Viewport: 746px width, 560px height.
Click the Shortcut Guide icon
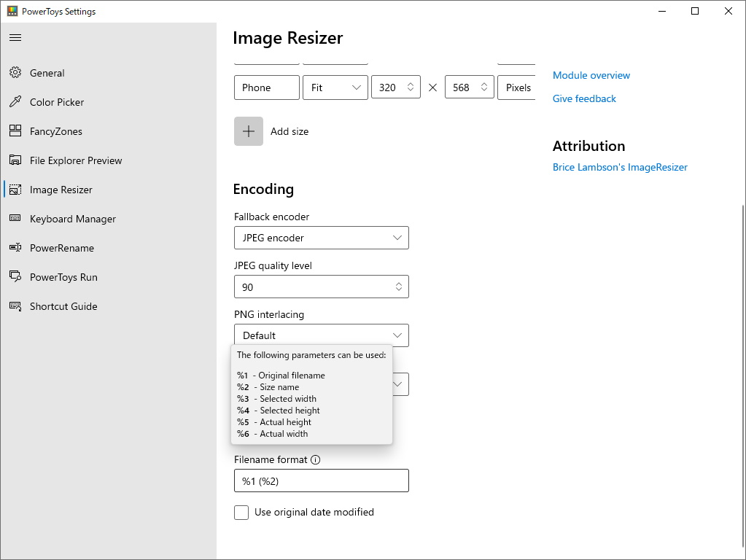coord(15,306)
